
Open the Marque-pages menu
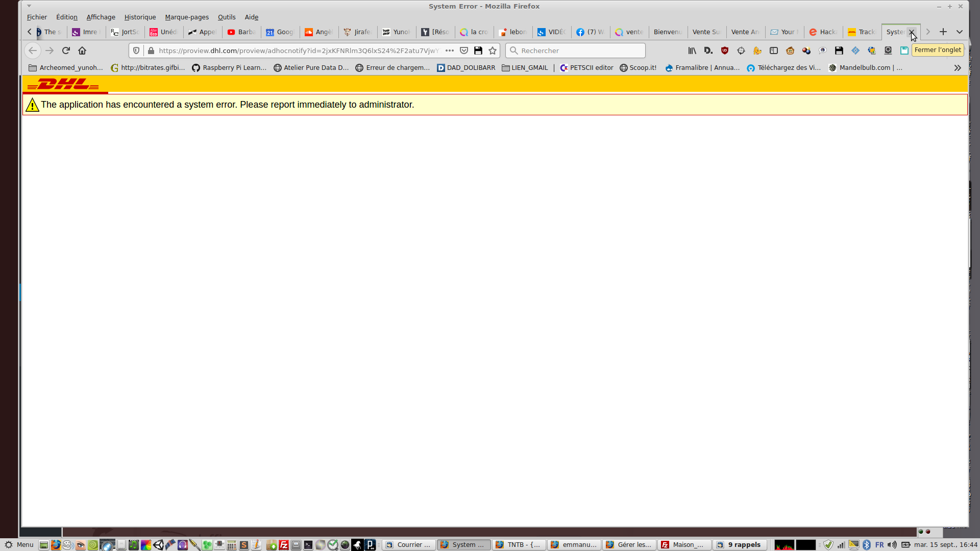187,17
